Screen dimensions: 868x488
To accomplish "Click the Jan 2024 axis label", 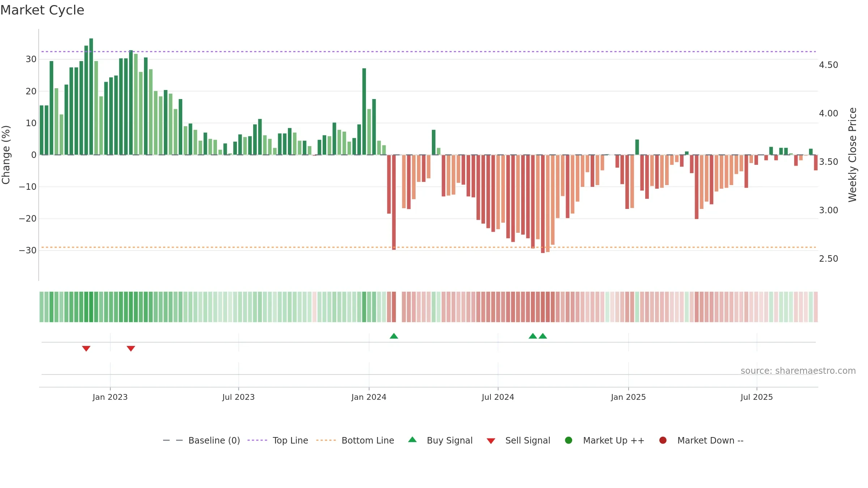I will (369, 397).
